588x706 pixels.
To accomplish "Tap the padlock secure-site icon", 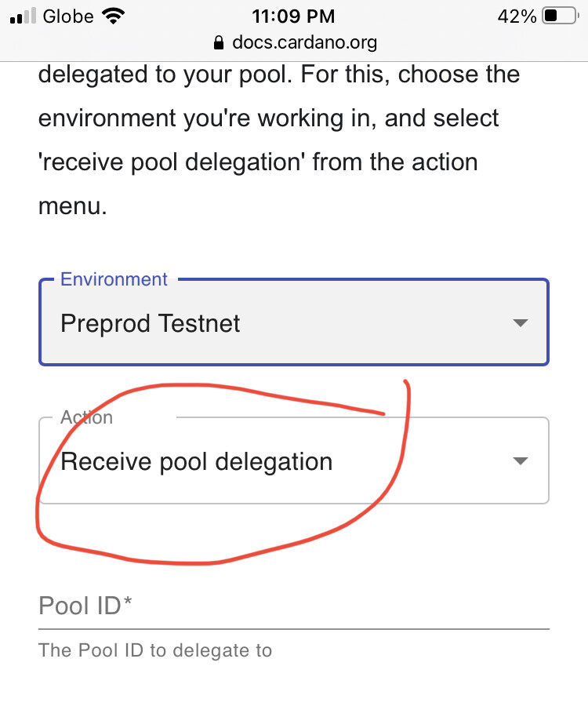I will tap(219, 43).
